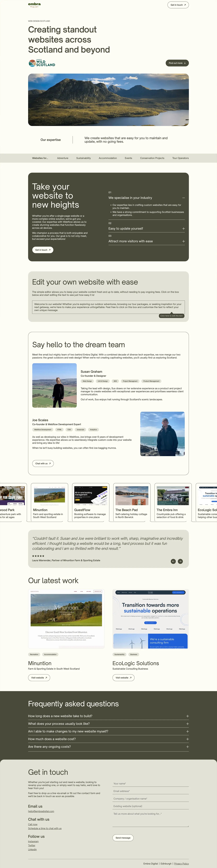The image size is (217, 868).
Task: Click the mountain landscape hero image
Action: point(109,100)
